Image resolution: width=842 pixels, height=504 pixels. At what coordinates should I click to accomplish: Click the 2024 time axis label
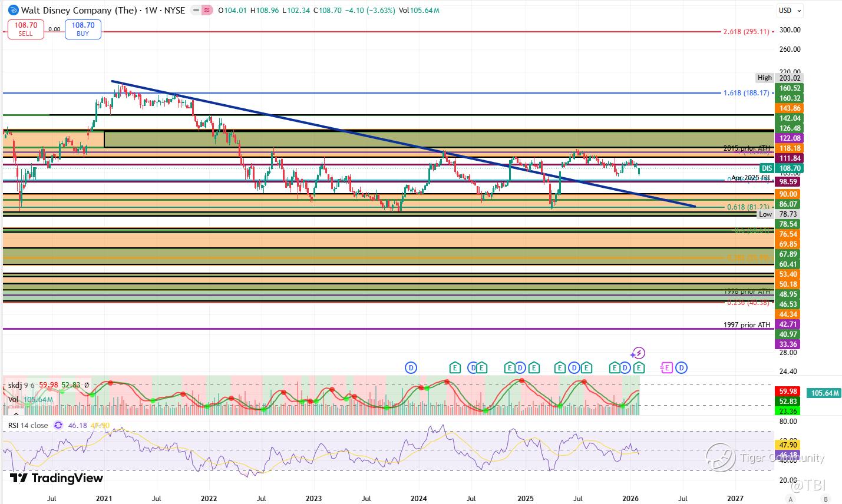point(419,498)
